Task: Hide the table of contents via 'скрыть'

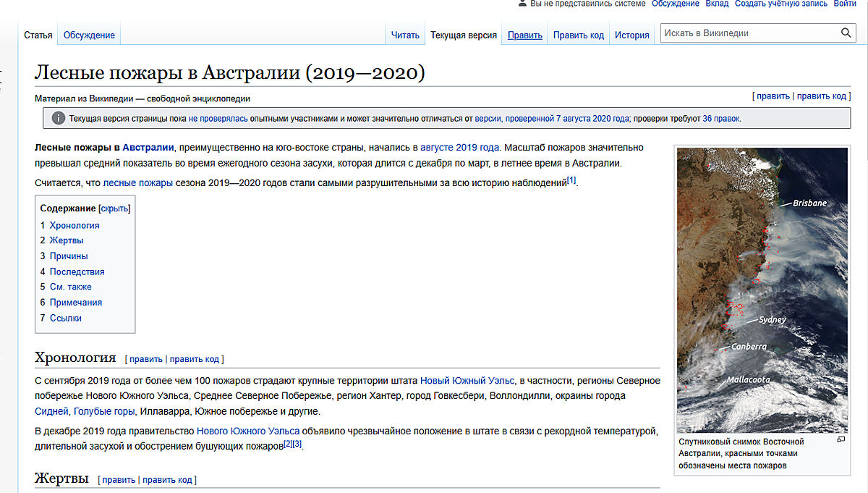Action: click(114, 208)
